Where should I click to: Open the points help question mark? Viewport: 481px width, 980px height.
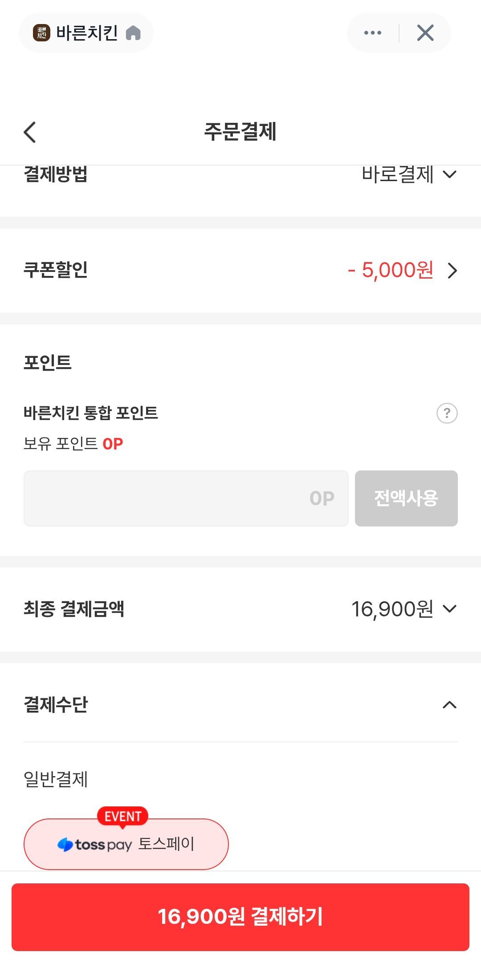(x=447, y=413)
